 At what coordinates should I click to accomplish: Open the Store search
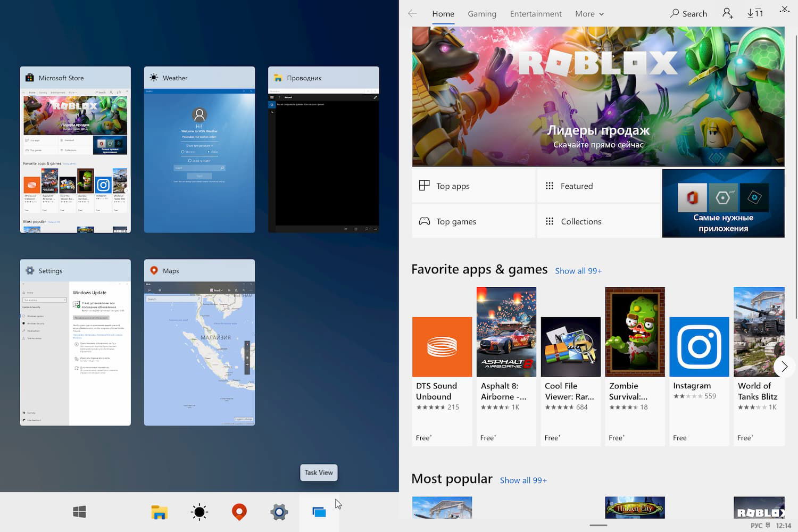click(688, 14)
